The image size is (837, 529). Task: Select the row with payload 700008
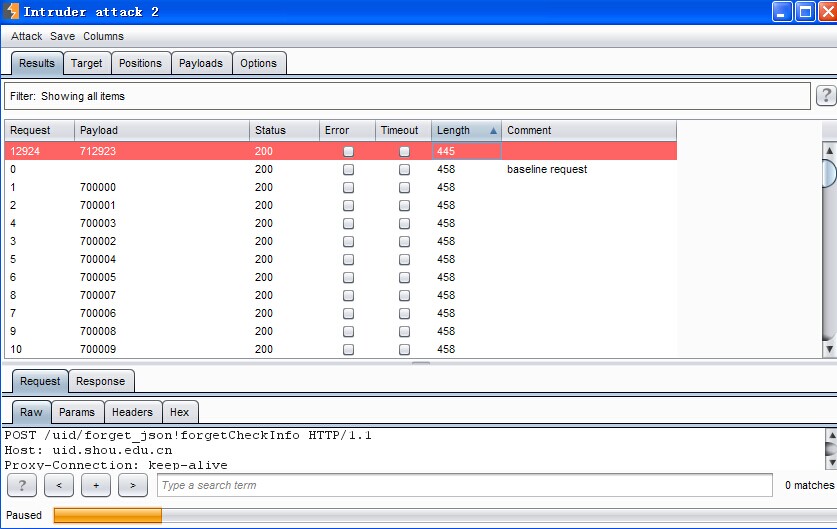point(341,331)
